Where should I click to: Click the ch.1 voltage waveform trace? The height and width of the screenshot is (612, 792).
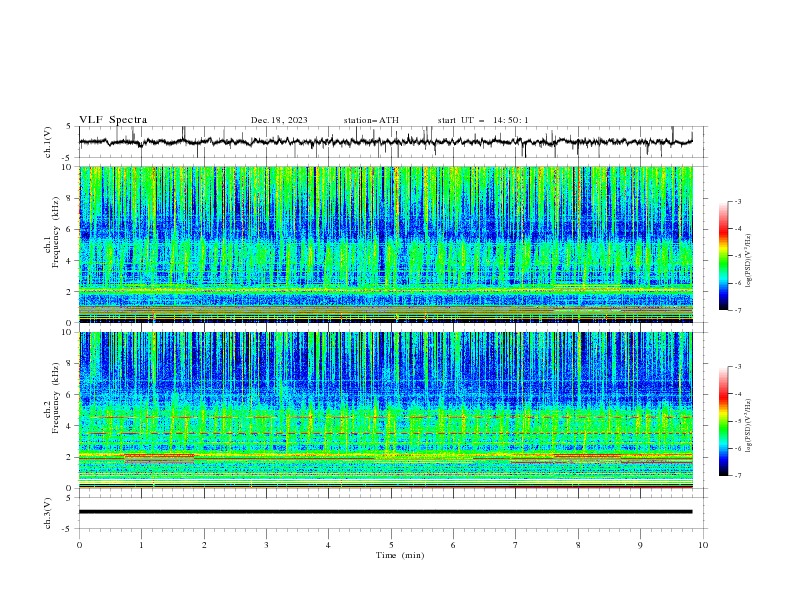tap(386, 142)
